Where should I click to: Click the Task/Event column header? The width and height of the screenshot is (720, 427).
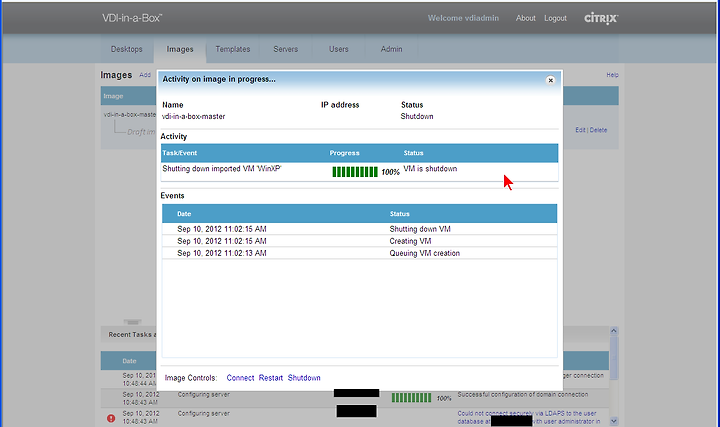coord(180,153)
